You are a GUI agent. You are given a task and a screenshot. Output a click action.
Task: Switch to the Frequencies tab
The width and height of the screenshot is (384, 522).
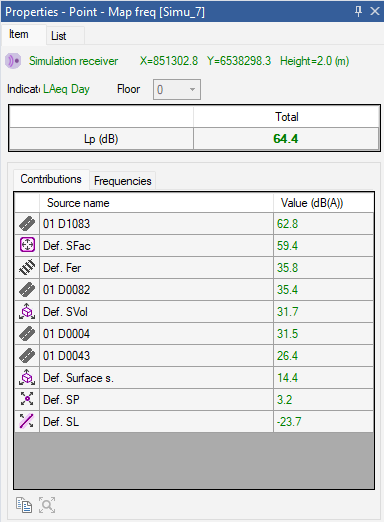[122, 181]
